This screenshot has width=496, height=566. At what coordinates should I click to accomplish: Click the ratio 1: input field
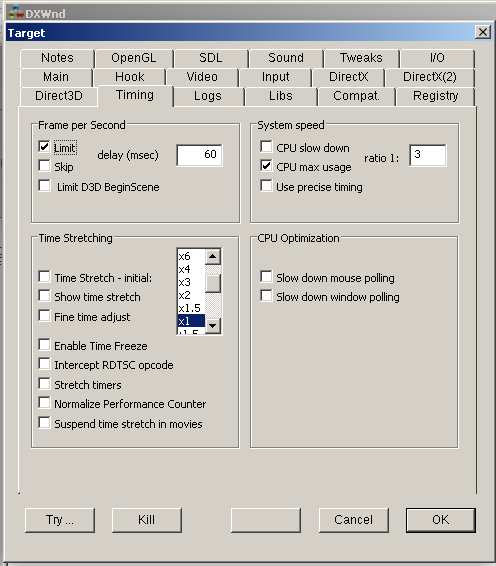point(428,155)
